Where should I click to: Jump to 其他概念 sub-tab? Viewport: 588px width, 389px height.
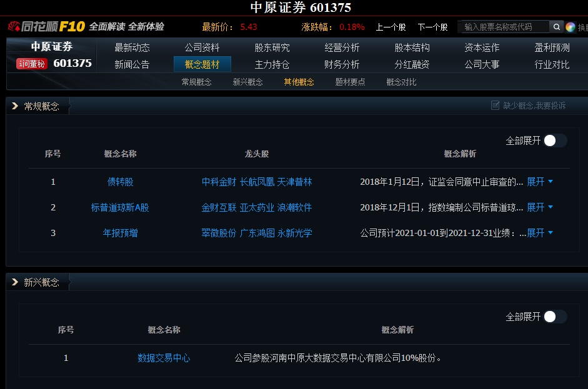[299, 82]
